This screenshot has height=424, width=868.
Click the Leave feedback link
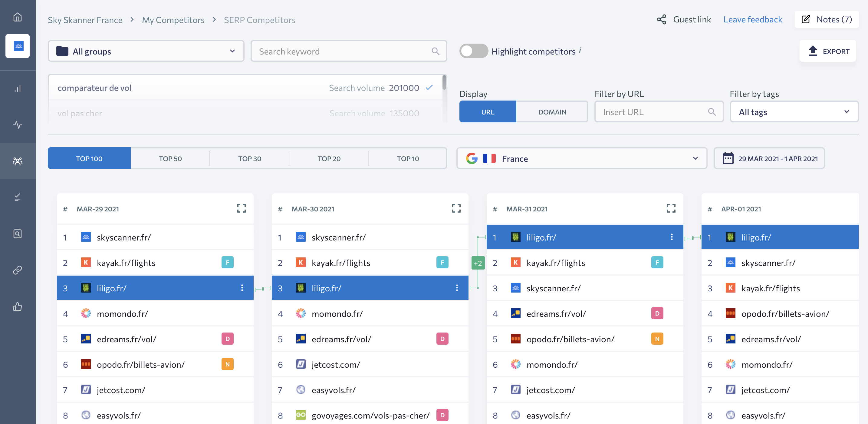coord(752,20)
